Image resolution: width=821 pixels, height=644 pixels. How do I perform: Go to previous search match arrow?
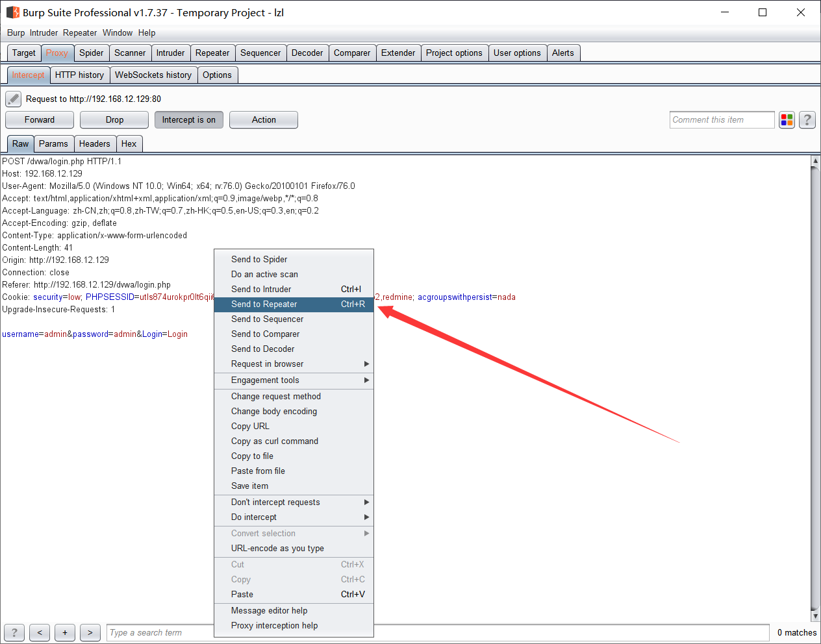[40, 632]
